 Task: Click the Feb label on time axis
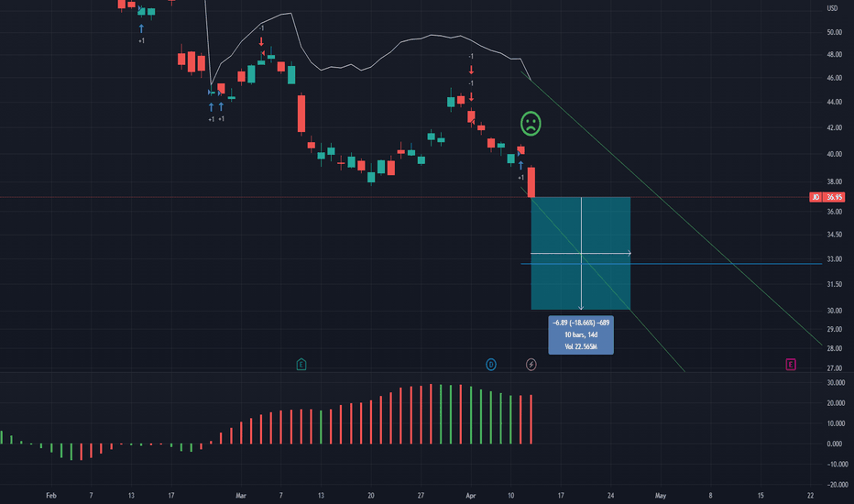(51, 496)
